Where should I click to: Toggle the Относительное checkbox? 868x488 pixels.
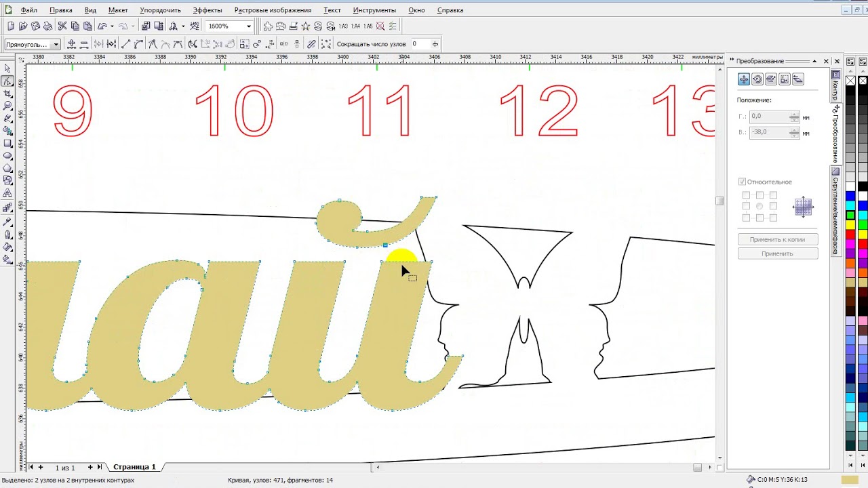[x=742, y=182]
